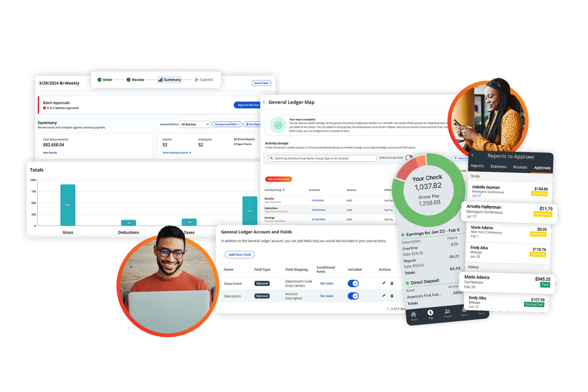The width and height of the screenshot is (588, 392).
Task: Open View Employee Detail link
Action: [177, 153]
